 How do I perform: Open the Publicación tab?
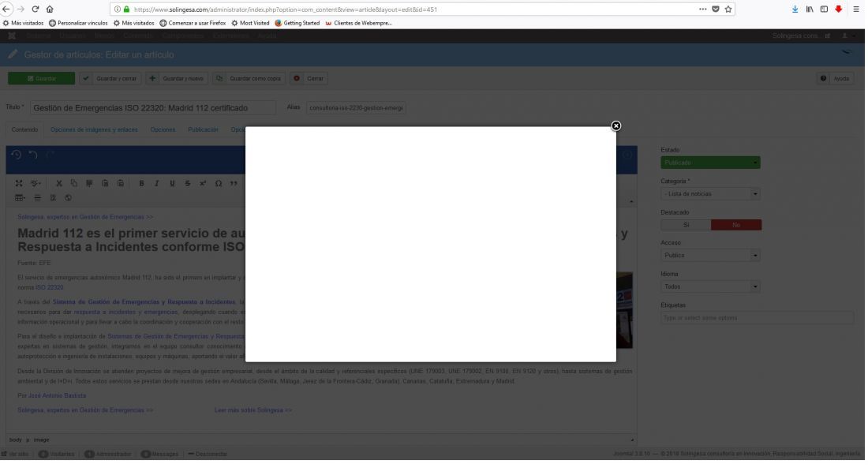(203, 129)
